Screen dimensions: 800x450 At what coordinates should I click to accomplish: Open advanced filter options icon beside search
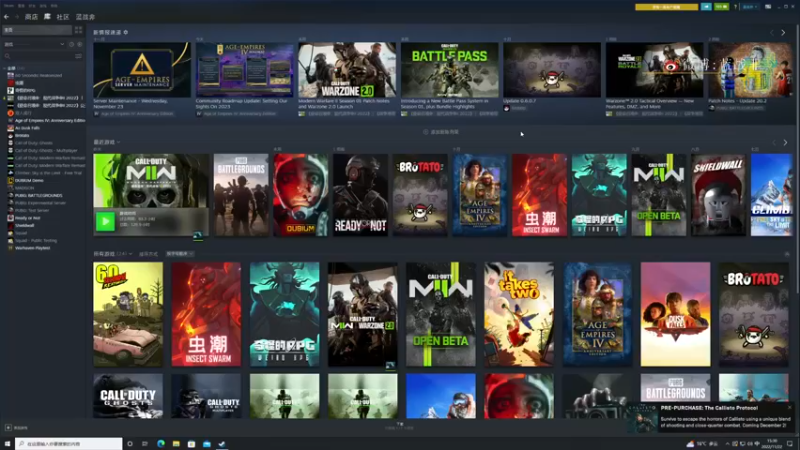78,56
